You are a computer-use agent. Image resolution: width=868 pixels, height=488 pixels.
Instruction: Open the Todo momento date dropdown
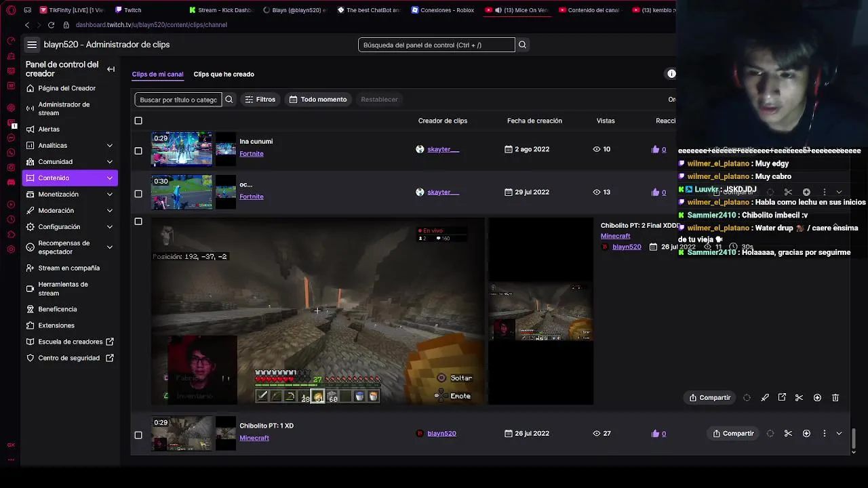tap(318, 100)
